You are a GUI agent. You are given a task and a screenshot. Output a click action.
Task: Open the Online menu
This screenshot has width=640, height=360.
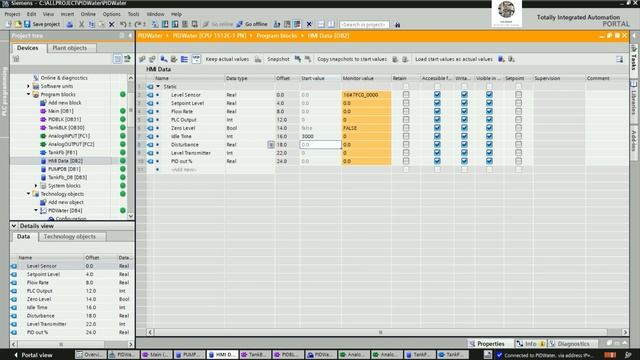click(88, 14)
